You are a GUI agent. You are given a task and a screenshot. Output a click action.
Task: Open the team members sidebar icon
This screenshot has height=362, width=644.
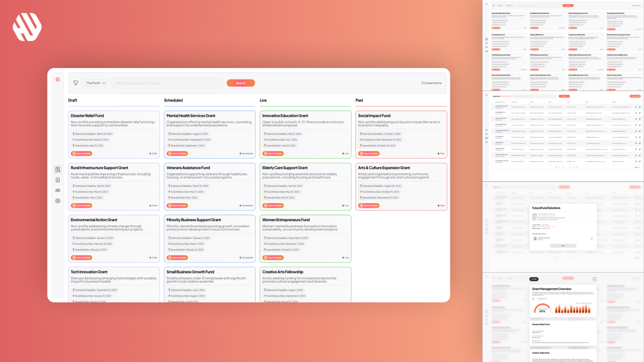(57, 190)
